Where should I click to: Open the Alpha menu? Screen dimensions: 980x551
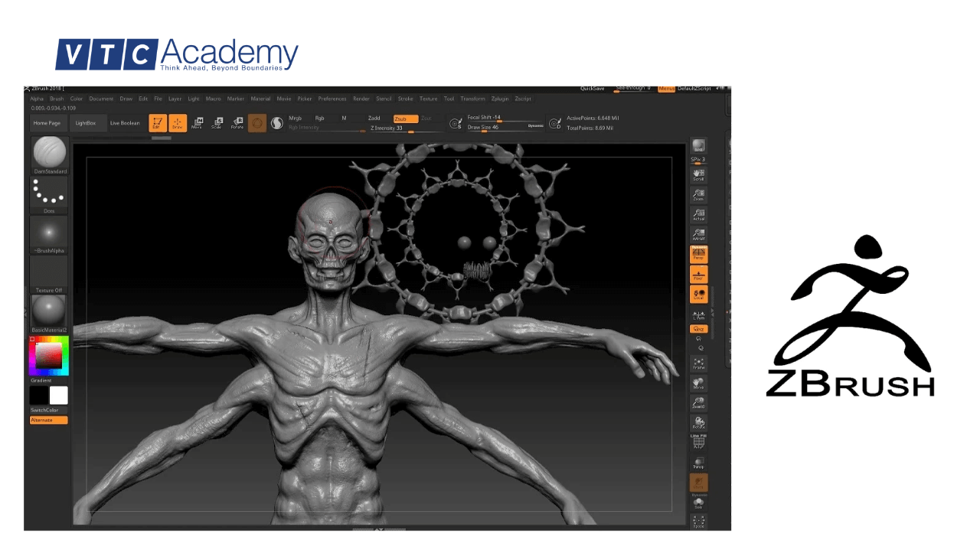pyautogui.click(x=37, y=99)
